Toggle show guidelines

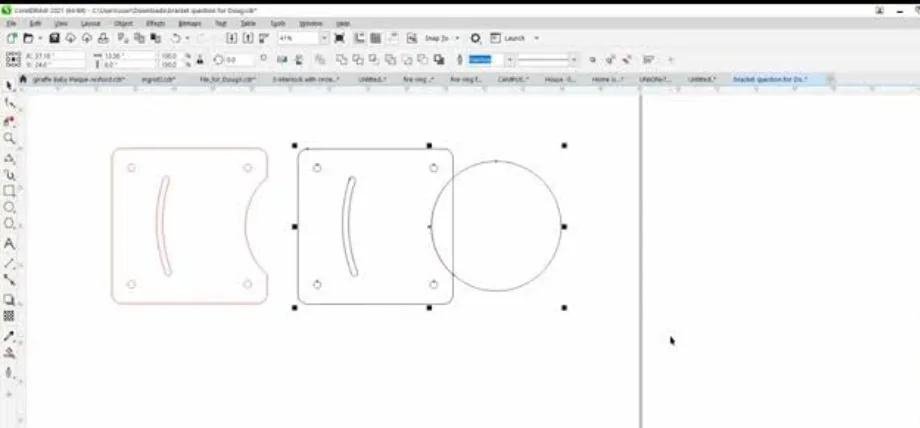(392, 38)
